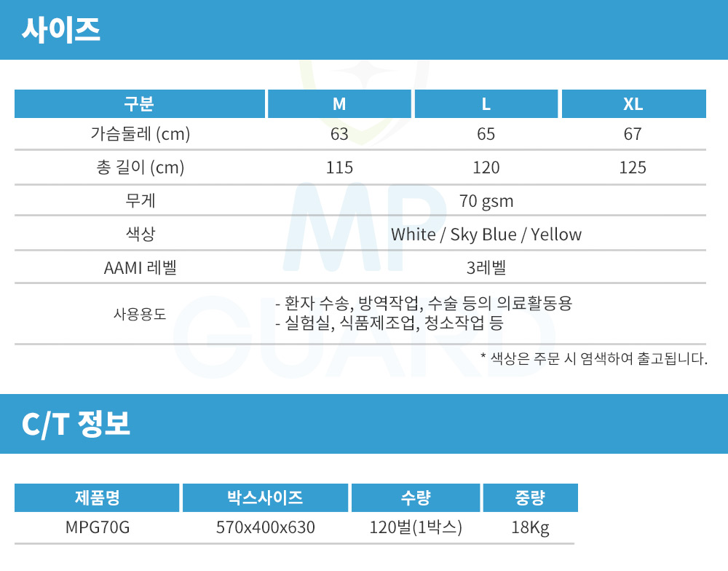Click the 총 길이 (cm) row label

coord(140,168)
